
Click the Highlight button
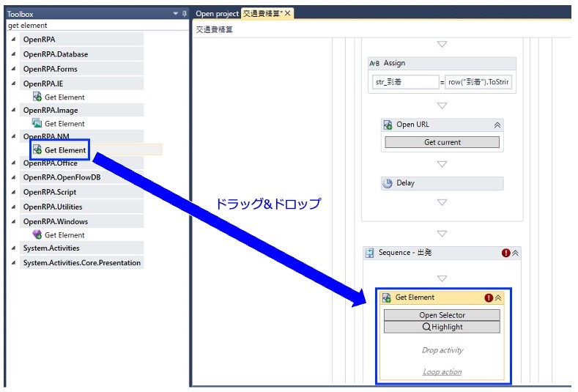442,327
